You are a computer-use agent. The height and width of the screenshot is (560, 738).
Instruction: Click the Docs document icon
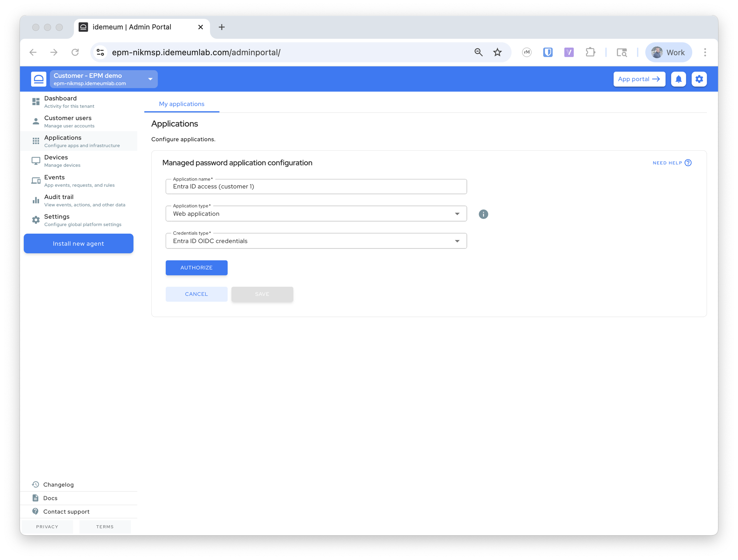pyautogui.click(x=35, y=498)
